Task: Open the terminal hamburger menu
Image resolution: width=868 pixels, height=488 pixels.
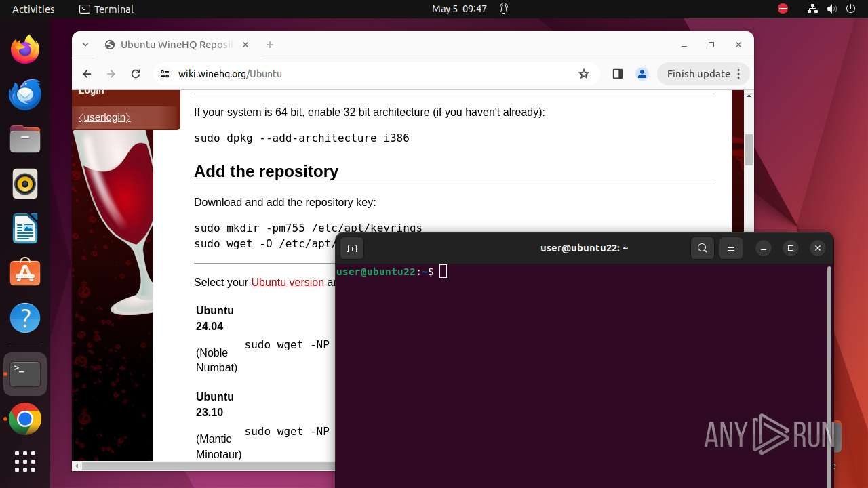Action: (731, 248)
